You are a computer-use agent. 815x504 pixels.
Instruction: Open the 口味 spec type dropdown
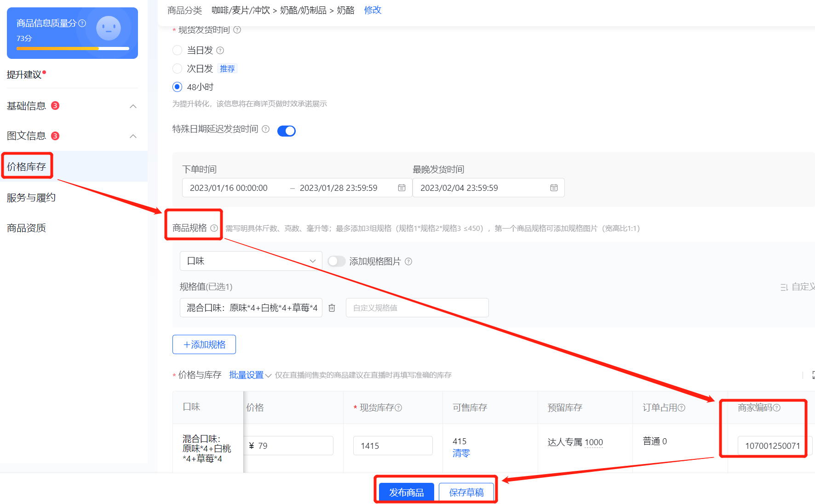[251, 261]
